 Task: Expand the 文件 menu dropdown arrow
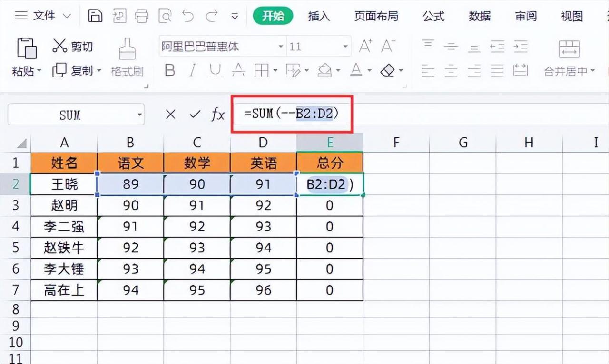click(67, 16)
